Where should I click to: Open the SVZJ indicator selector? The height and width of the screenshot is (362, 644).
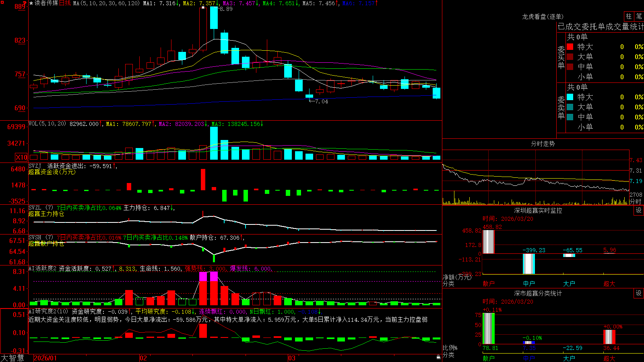(x=35, y=166)
